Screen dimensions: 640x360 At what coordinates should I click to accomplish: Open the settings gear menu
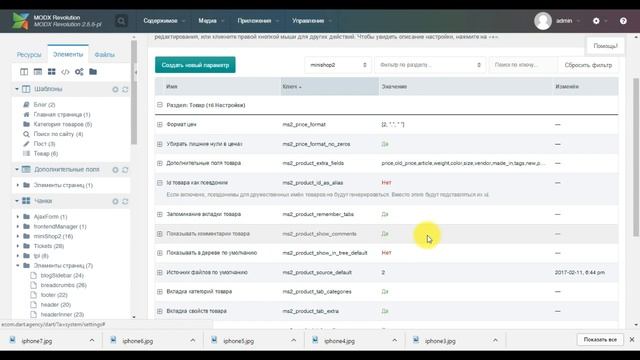coord(596,21)
